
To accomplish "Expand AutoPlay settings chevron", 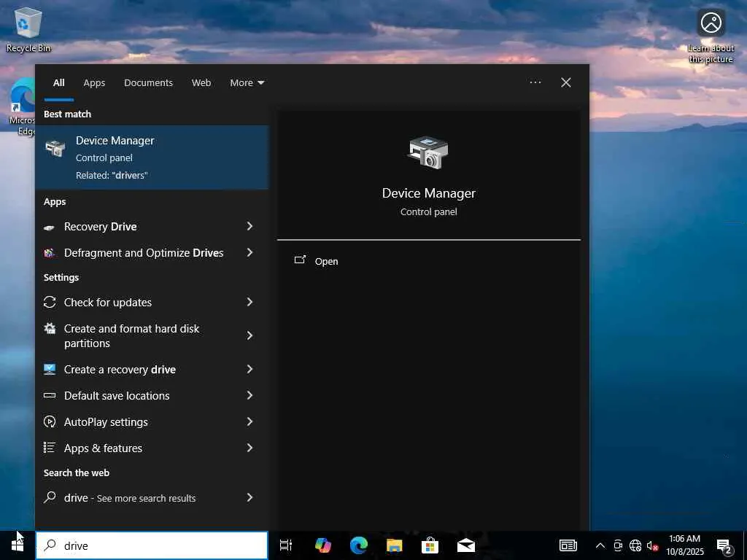I will click(x=249, y=421).
